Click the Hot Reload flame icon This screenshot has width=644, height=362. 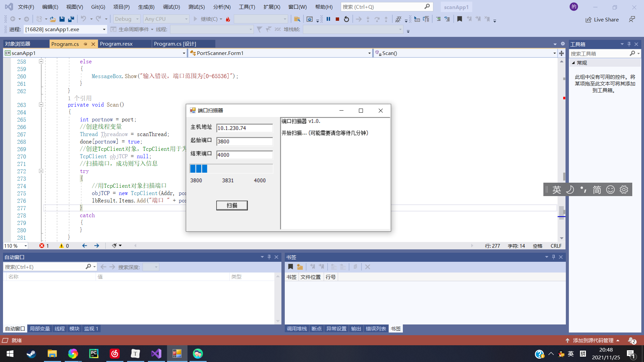(x=228, y=19)
